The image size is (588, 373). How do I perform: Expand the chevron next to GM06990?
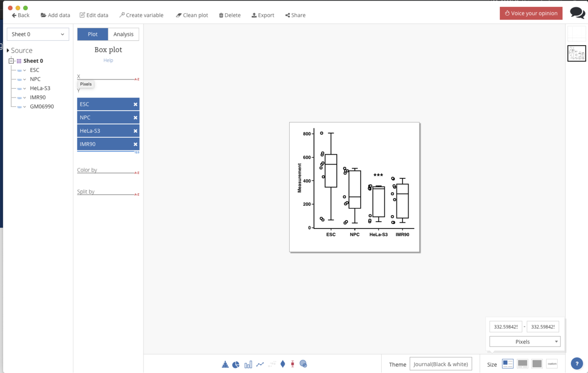pyautogui.click(x=24, y=107)
